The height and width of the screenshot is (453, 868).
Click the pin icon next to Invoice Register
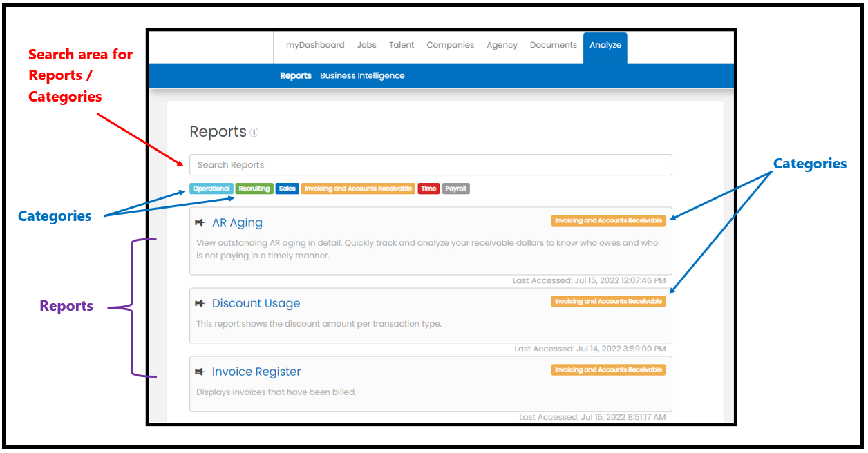(x=200, y=372)
